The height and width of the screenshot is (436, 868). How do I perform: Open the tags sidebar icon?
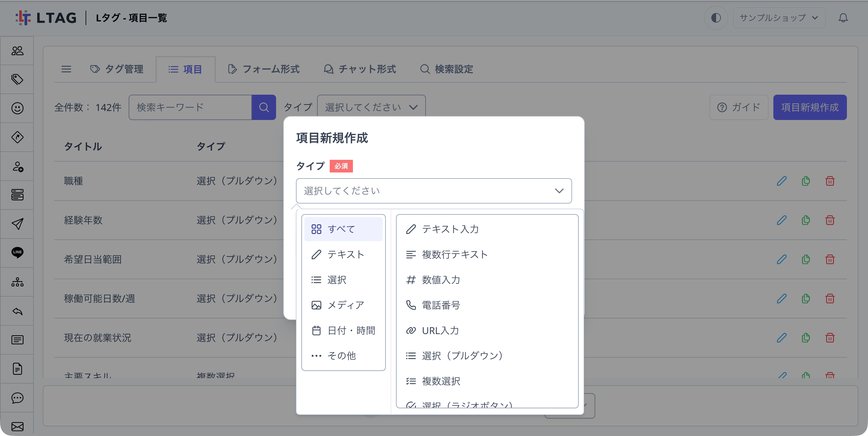pyautogui.click(x=17, y=80)
